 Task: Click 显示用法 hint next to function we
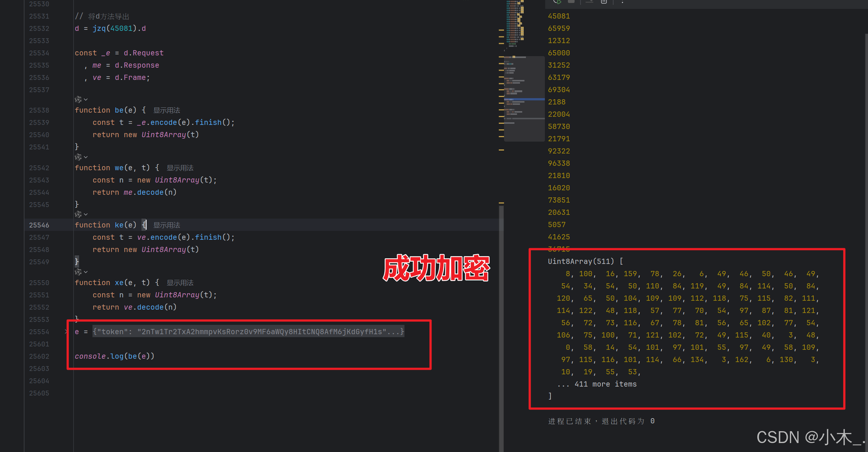[x=180, y=168]
